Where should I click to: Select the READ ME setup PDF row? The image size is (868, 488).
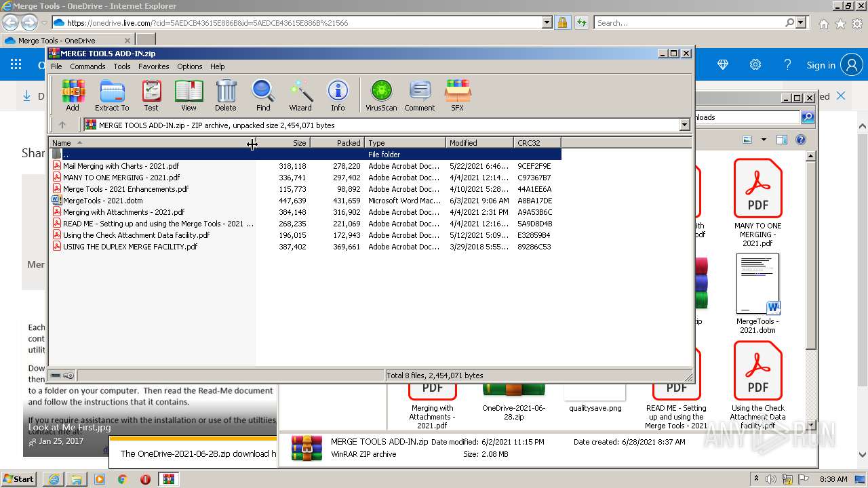305,224
